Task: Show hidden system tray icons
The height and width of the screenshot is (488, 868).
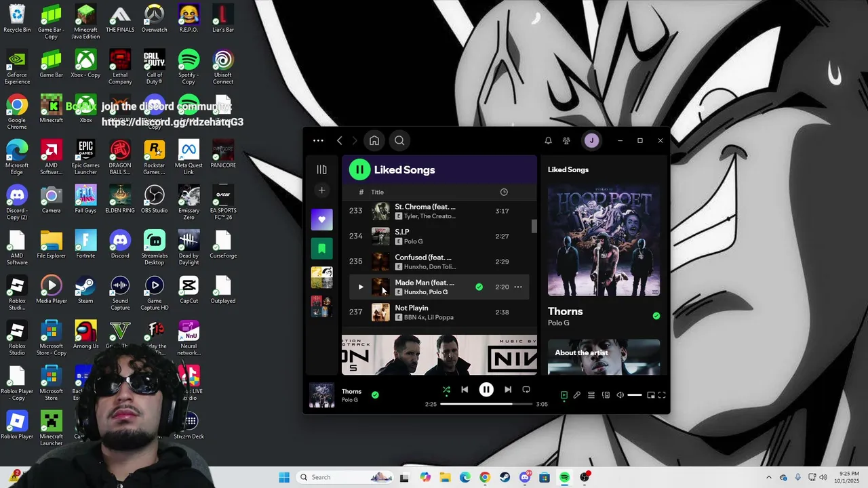Action: tap(768, 477)
